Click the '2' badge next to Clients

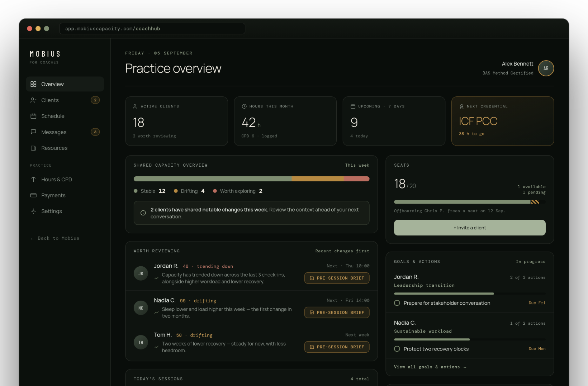95,100
